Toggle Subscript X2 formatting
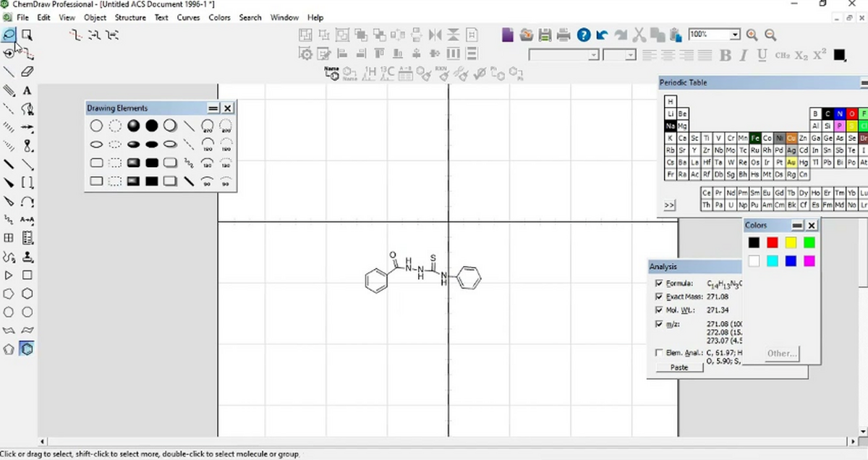868x460 pixels. 801,55
